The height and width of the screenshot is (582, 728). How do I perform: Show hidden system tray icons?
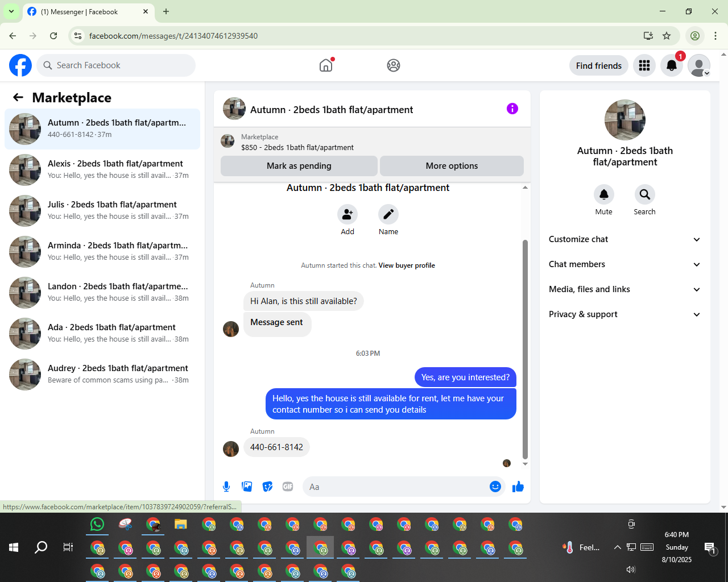tap(617, 547)
